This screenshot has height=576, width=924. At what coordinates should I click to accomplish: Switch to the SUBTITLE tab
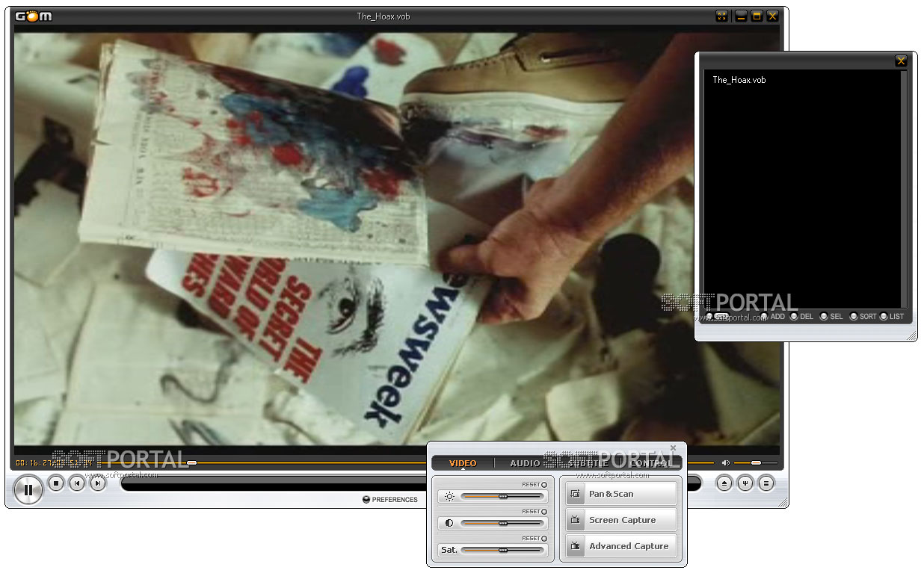[x=588, y=463]
